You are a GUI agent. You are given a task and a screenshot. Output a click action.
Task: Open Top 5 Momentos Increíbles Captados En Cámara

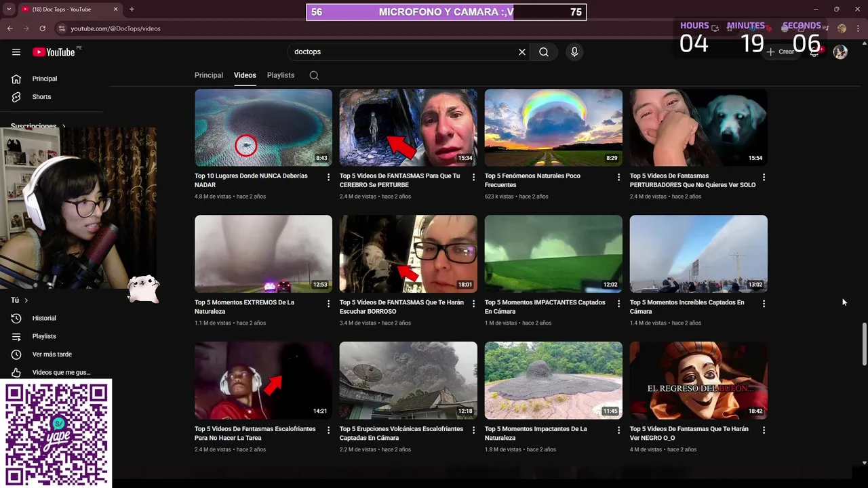click(x=687, y=307)
